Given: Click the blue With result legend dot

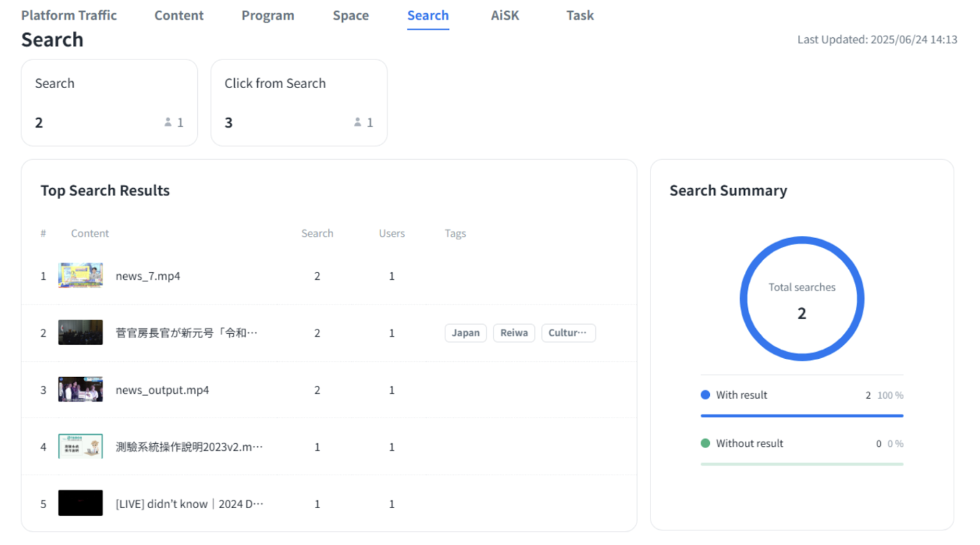Looking at the screenshot, I should point(705,395).
